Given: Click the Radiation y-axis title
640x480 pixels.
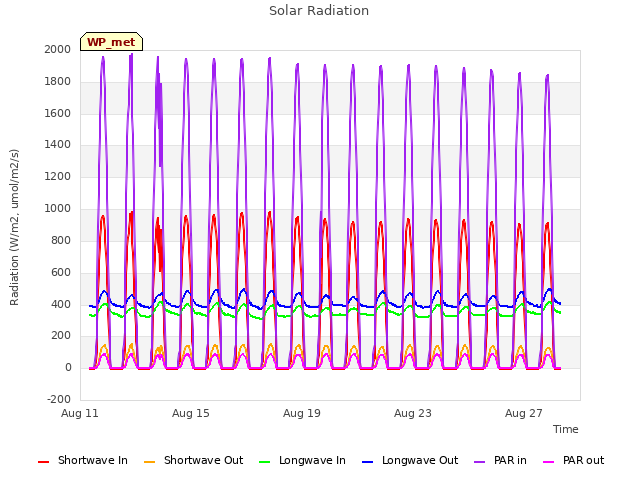Looking at the screenshot, I should click(x=14, y=227).
